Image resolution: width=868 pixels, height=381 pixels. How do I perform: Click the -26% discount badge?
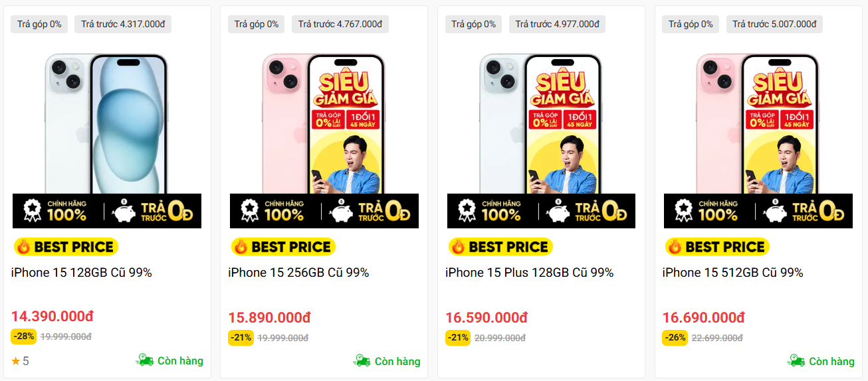675,337
